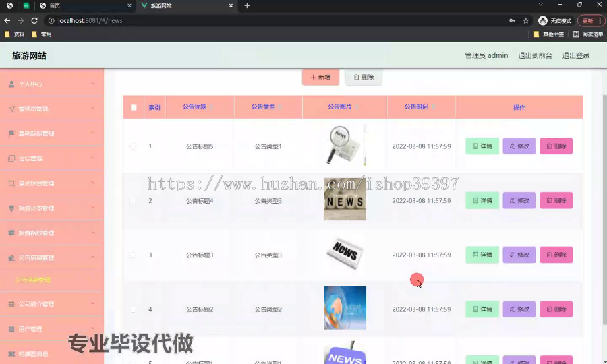Expand the 管理员管理 chevron
This screenshot has width=607, height=364.
(92, 108)
